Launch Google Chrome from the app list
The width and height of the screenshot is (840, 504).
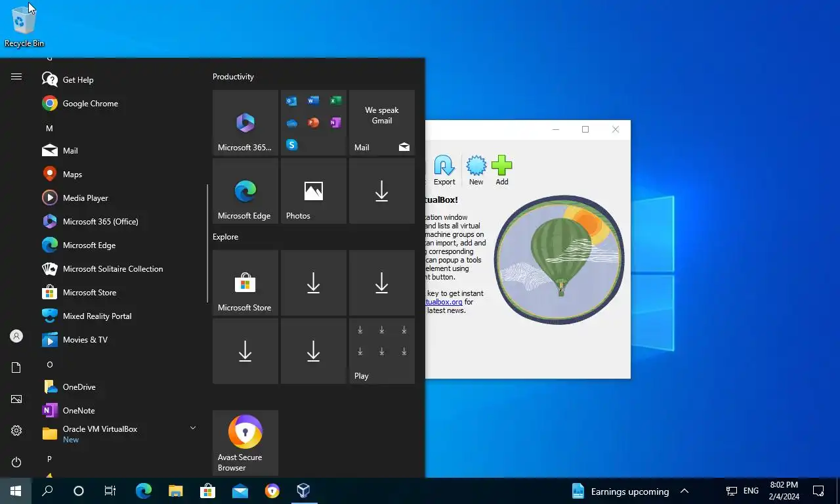122,104
